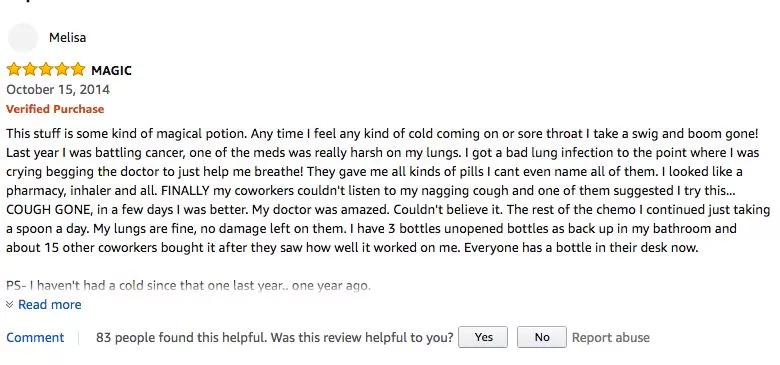Click the 'Was this review helpful to you?' text
The width and height of the screenshot is (780, 365).
pyautogui.click(x=362, y=338)
